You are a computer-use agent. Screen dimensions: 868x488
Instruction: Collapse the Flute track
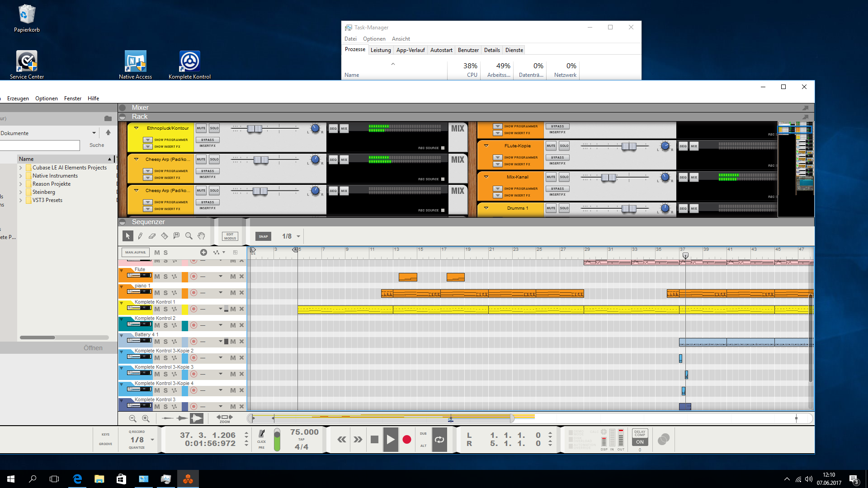tap(122, 270)
